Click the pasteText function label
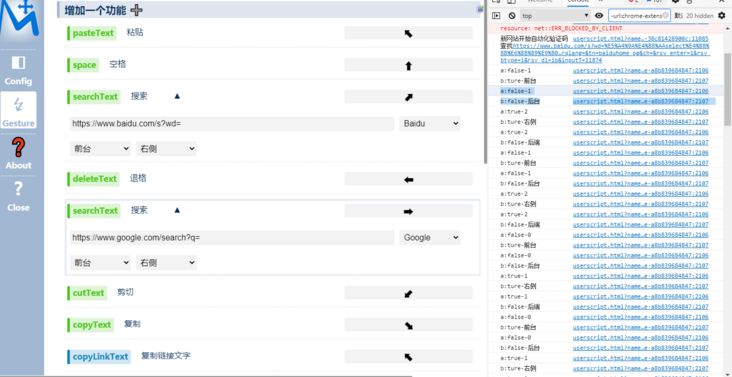Viewport: 732px width, 377px height. point(93,33)
